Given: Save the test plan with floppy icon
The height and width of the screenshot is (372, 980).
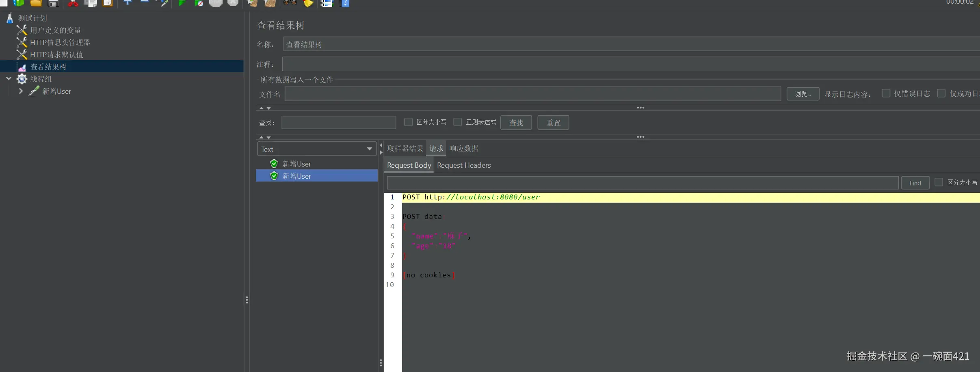Looking at the screenshot, I should pos(53,3).
